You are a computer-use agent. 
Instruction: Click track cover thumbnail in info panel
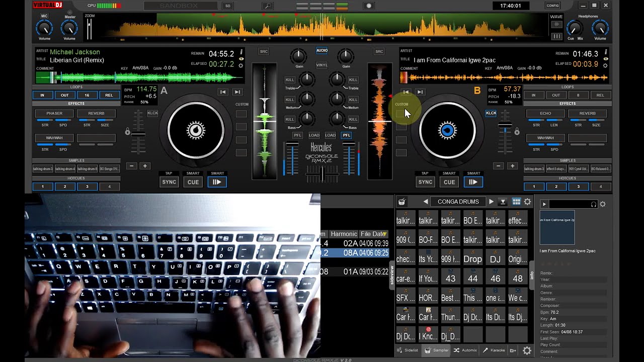click(x=557, y=227)
